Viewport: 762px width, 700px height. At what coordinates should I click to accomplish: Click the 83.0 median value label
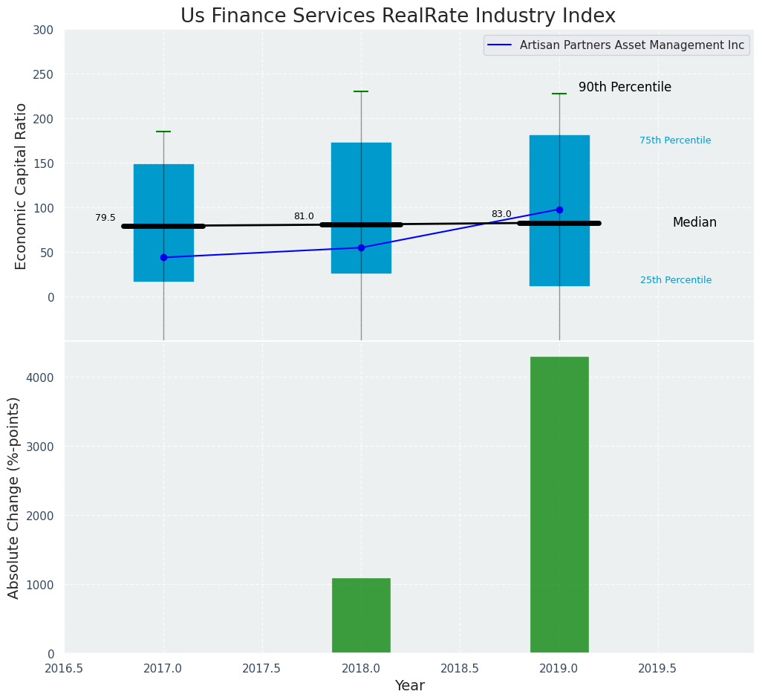coord(501,214)
